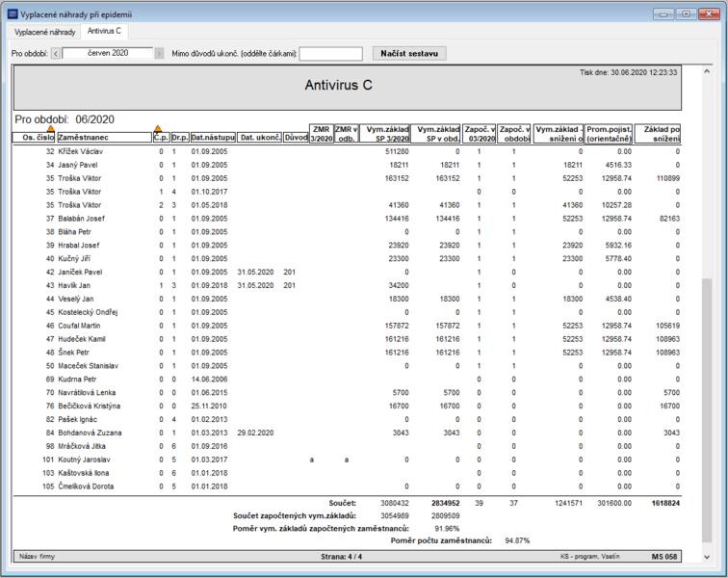Maximize the Vyplacené náhrady window
Image resolution: width=728 pixels, height=578 pixels.
click(687, 13)
